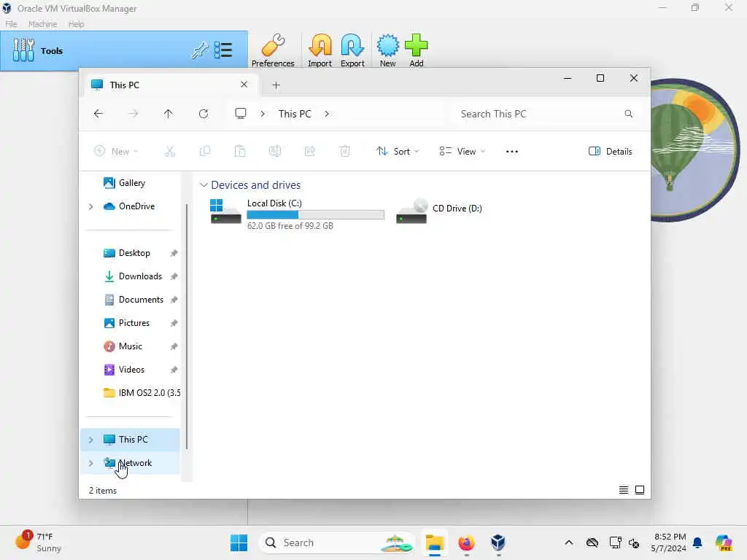Click the green Add machine icon
The height and width of the screenshot is (560, 747).
pos(417,50)
